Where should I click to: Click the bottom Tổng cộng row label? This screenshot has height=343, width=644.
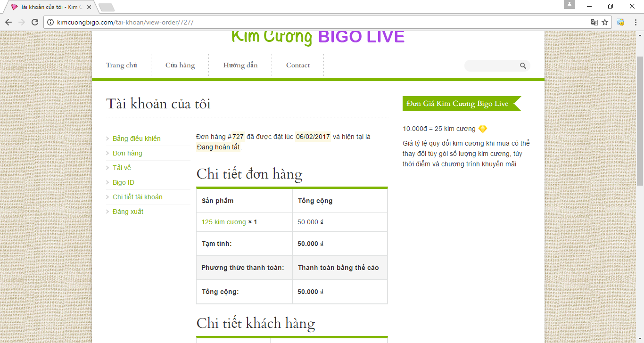pyautogui.click(x=221, y=292)
